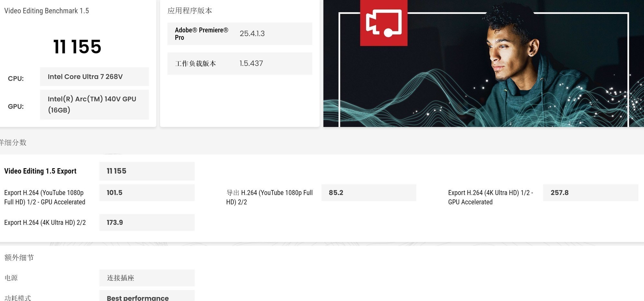The height and width of the screenshot is (301, 644).
Task: Click the Video Editing Benchmark 1.5 title
Action: click(46, 11)
